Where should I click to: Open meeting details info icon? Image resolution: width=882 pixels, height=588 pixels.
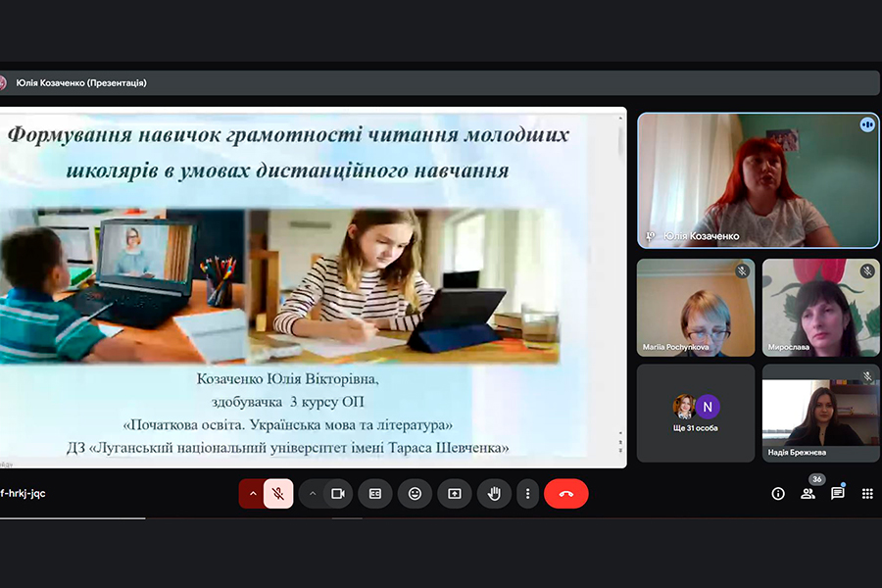point(778,494)
